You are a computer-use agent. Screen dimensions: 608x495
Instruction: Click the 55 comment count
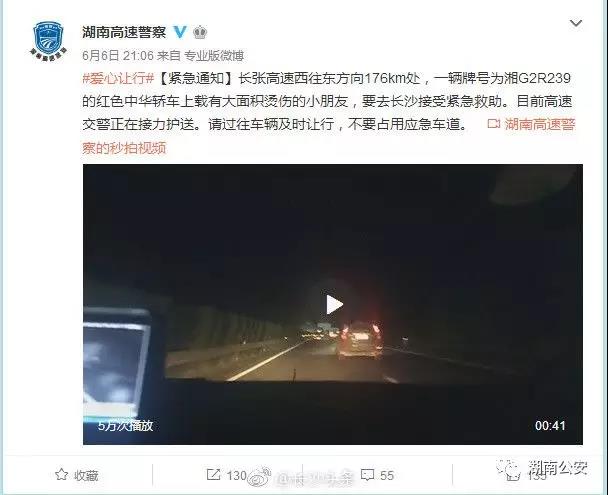tap(387, 475)
